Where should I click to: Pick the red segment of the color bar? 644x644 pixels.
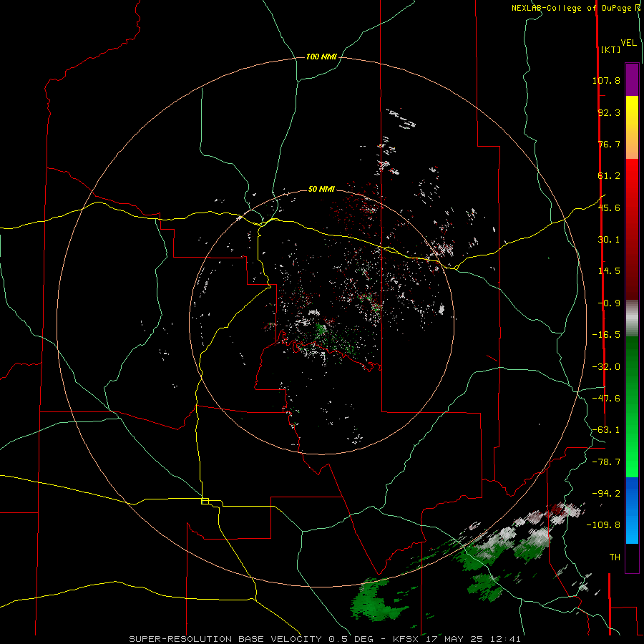[632, 229]
